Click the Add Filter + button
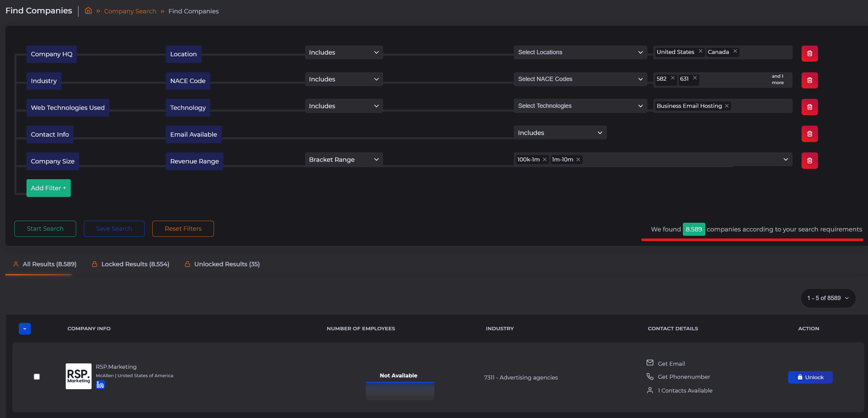 tap(49, 188)
